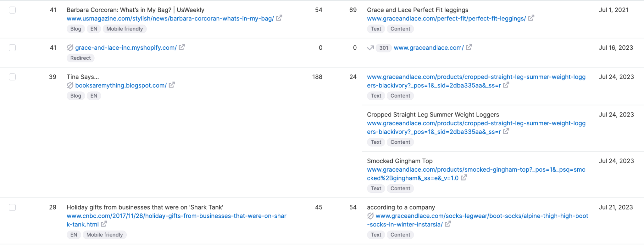Open external icon beside perfect-fit-leggings URL
Screen dimensions: 644x246
coord(531,18)
